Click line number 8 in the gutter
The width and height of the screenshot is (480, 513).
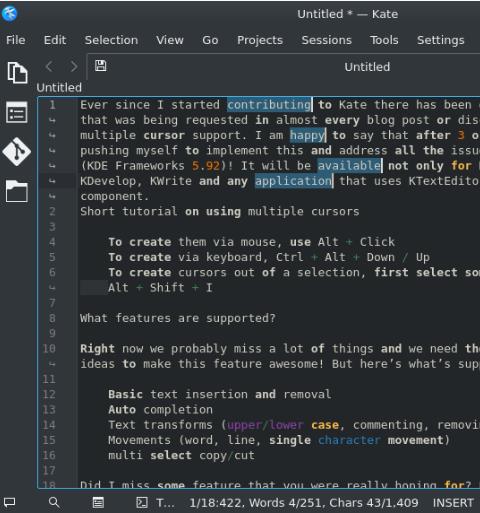(x=52, y=318)
